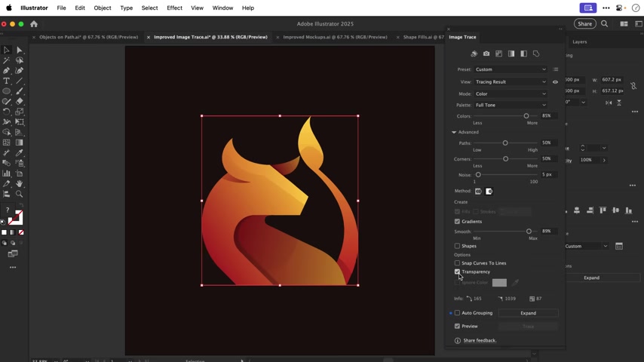Open the Palette dropdown showing Full Tone

[x=511, y=105]
